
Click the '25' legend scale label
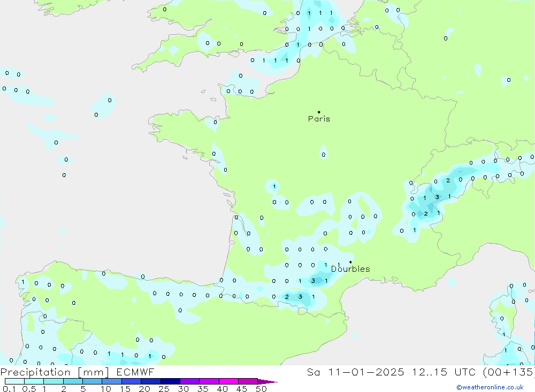coord(164,389)
